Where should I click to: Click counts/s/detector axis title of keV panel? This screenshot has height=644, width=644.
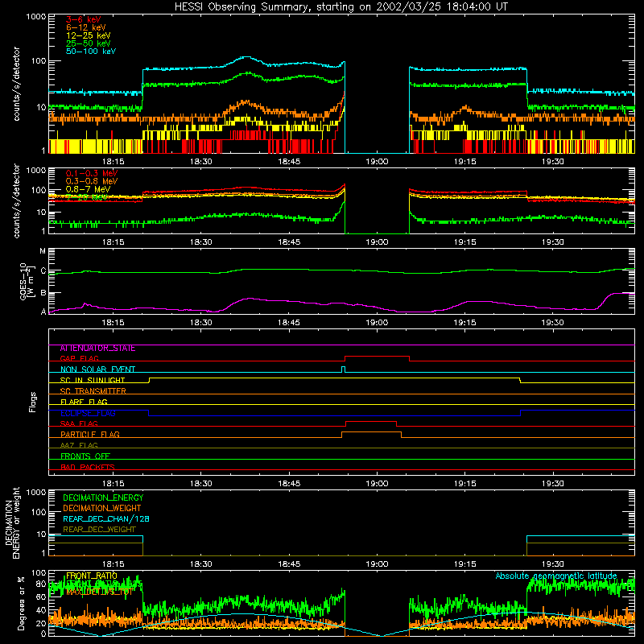pyautogui.click(x=17, y=84)
